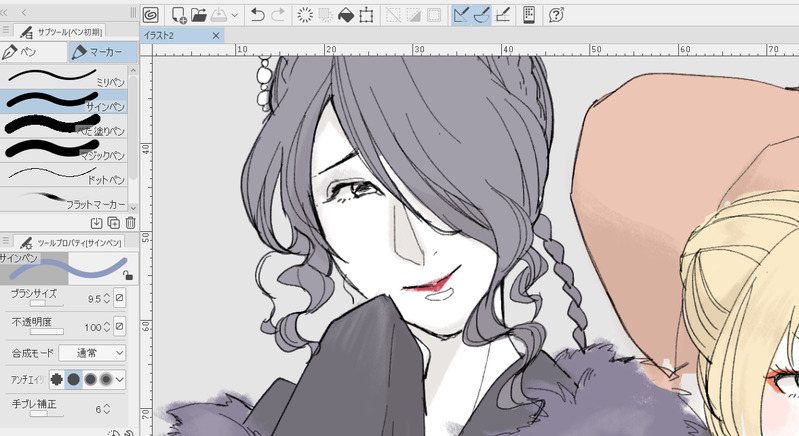Screen dimensions: 799x436
Task: Toggle the selection border display icon
Action: coord(434,15)
